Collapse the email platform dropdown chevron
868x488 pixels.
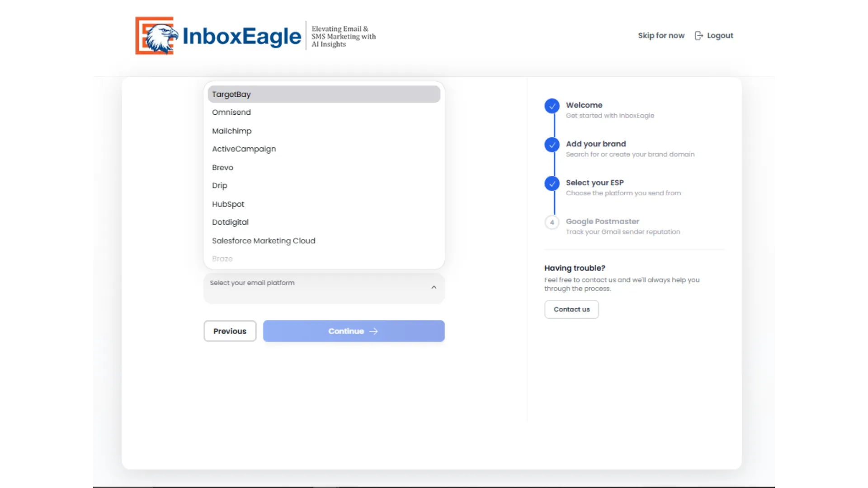[434, 287]
